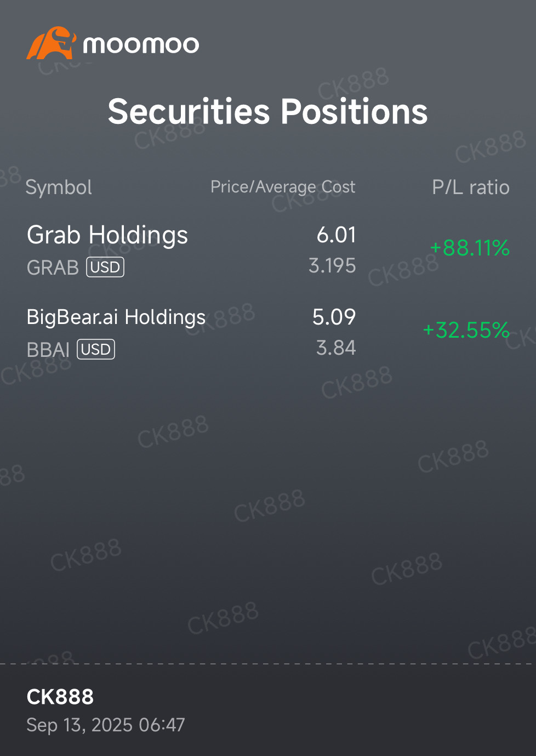Click the P/L ratio column header
Viewport: 536px width, 756px height.
471,187
